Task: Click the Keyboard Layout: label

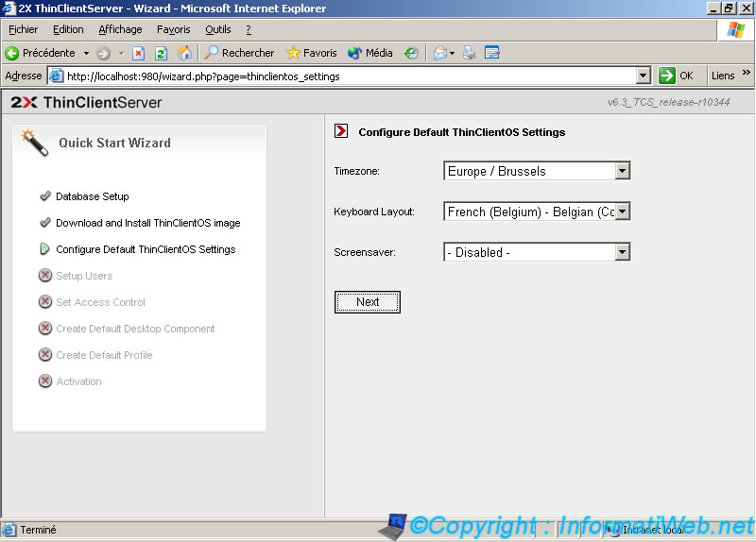Action: [374, 212]
